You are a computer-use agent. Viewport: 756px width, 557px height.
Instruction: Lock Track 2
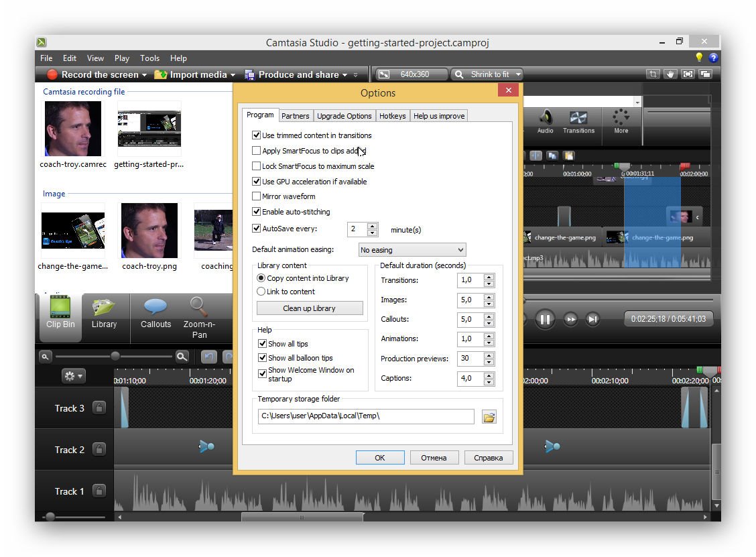pos(99,450)
